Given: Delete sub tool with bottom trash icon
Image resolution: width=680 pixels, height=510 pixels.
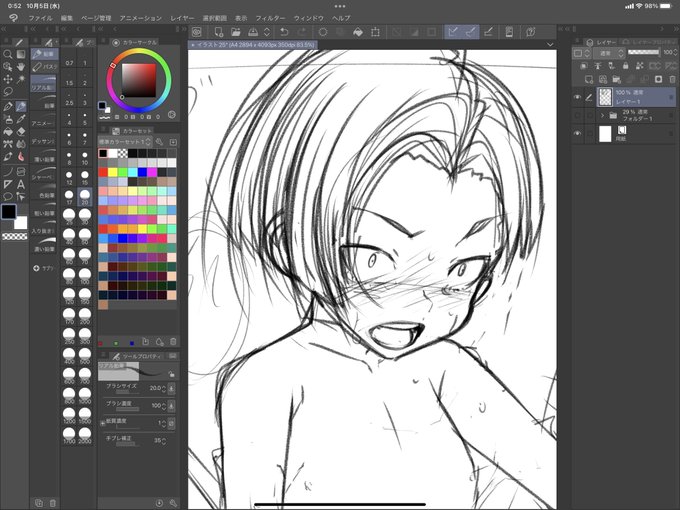Looking at the screenshot, I should 52,503.
